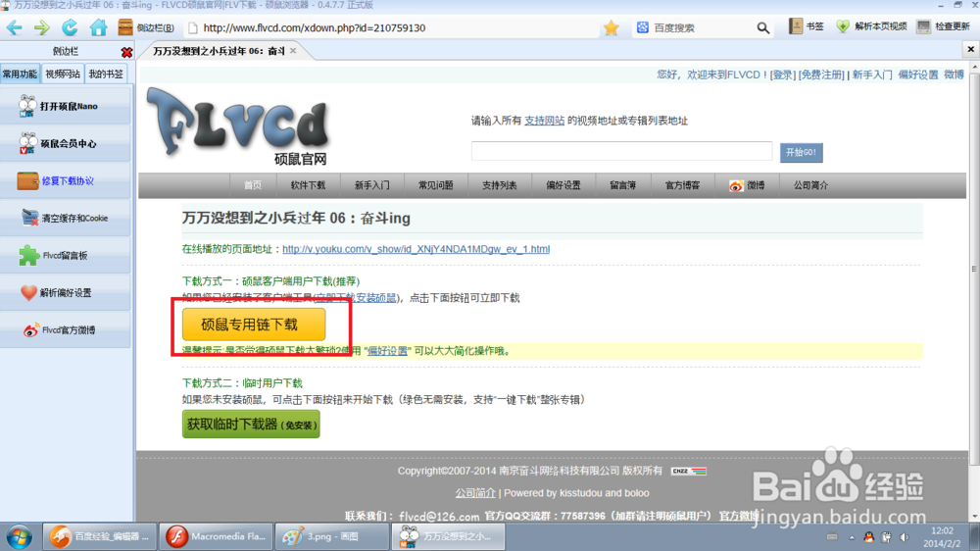
Task: Click the 支持网站 link
Action: (x=544, y=121)
